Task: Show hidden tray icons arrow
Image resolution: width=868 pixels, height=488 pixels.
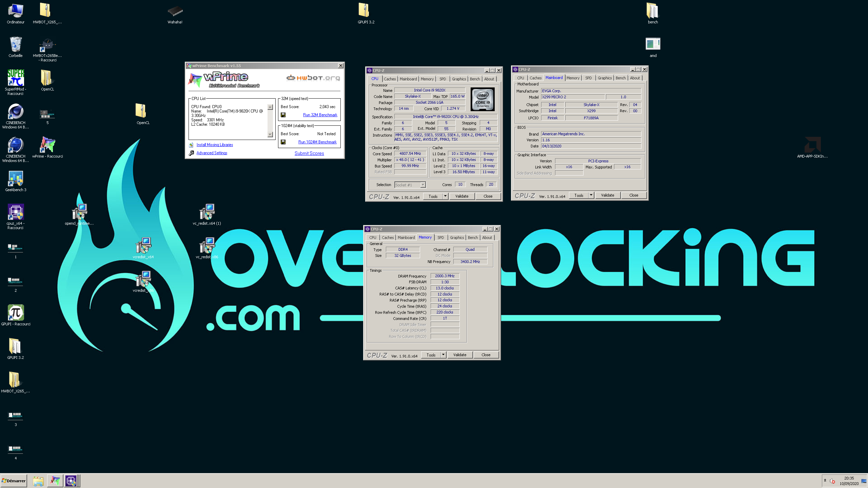Action: 825,481
